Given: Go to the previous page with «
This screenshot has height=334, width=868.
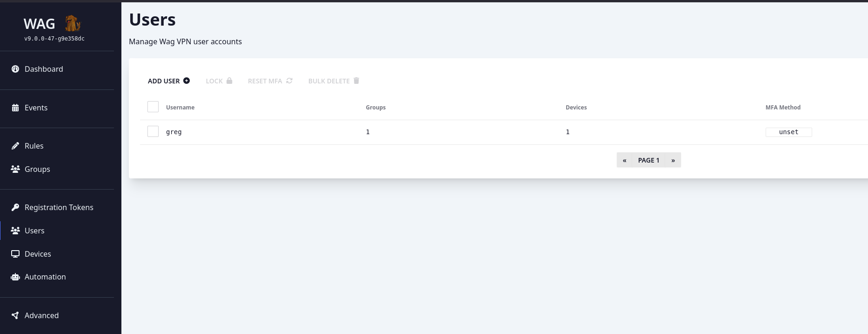Looking at the screenshot, I should coord(624,160).
